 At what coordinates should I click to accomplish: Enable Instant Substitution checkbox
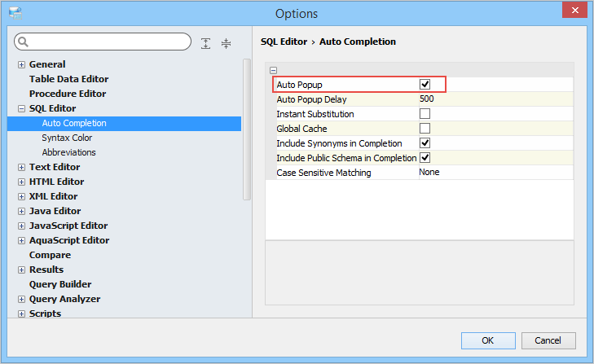pos(425,114)
